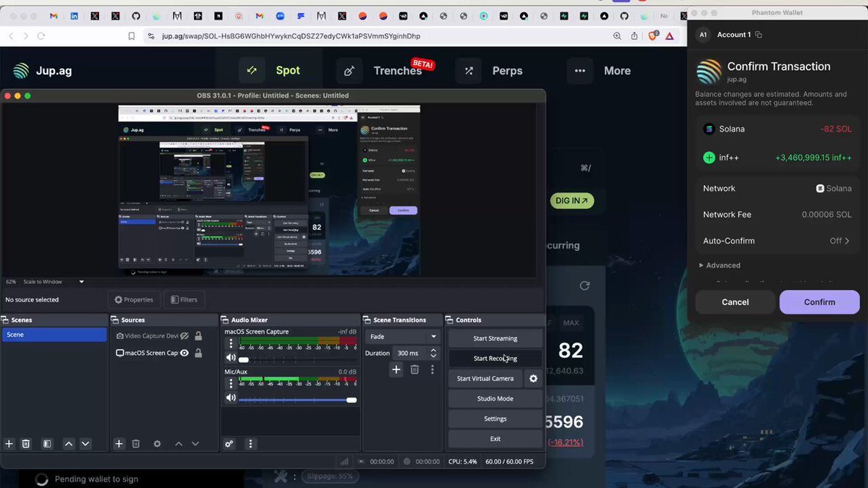
Task: Click the Brave Rewards triangle icon
Action: (670, 35)
